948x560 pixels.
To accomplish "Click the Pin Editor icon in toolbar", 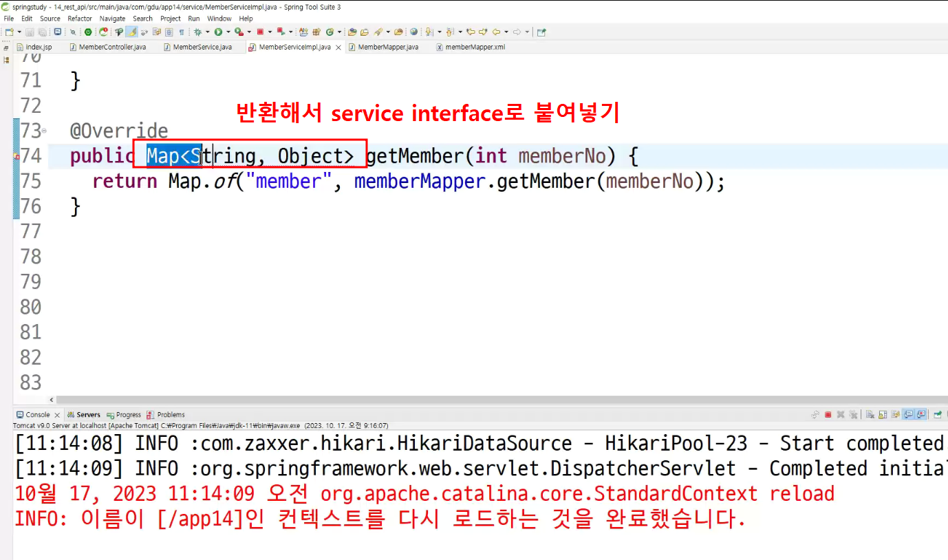I will (x=541, y=32).
